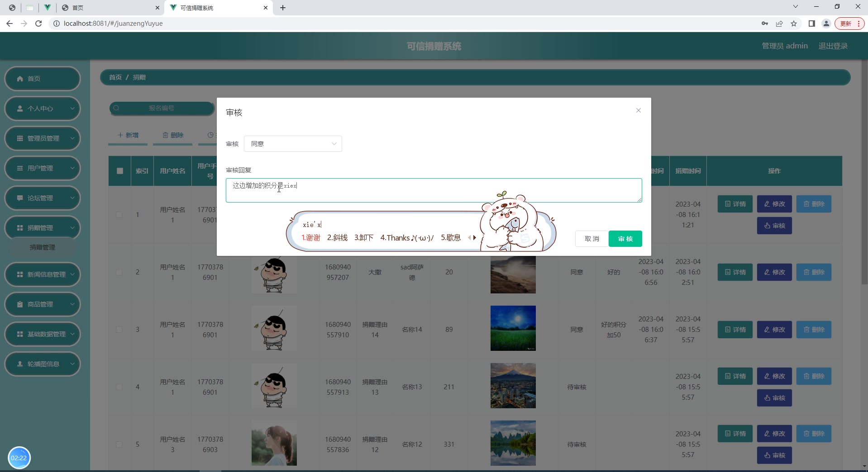The image size is (868, 472).
Task: Open 个人中心 via its person icon
Action: click(20, 109)
